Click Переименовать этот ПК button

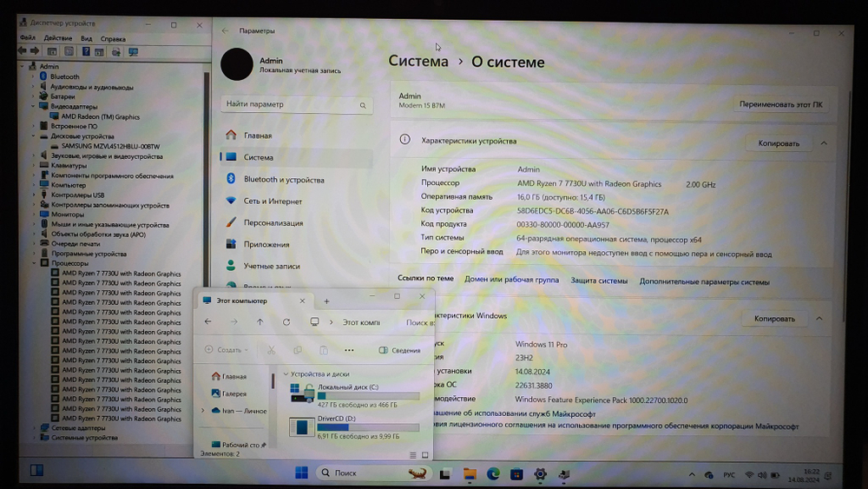coord(780,105)
